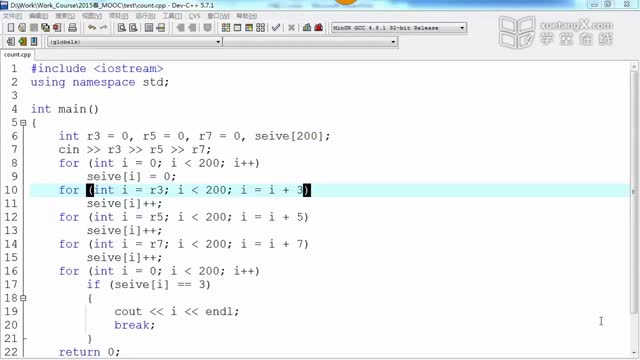Image resolution: width=640 pixels, height=360 pixels.
Task: Click the Rebuild All four-squares icon
Action: (260, 28)
